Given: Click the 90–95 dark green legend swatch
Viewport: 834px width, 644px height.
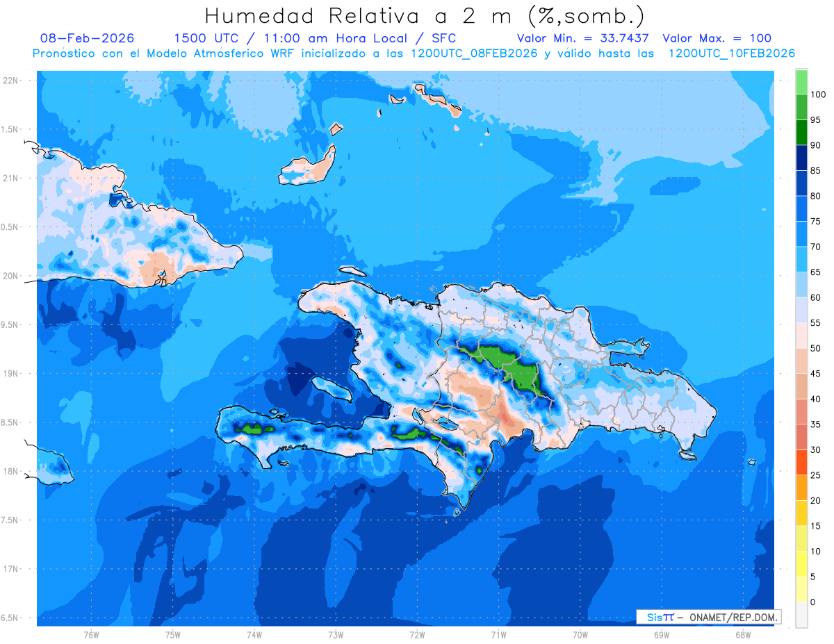Looking at the screenshot, I should (801, 133).
